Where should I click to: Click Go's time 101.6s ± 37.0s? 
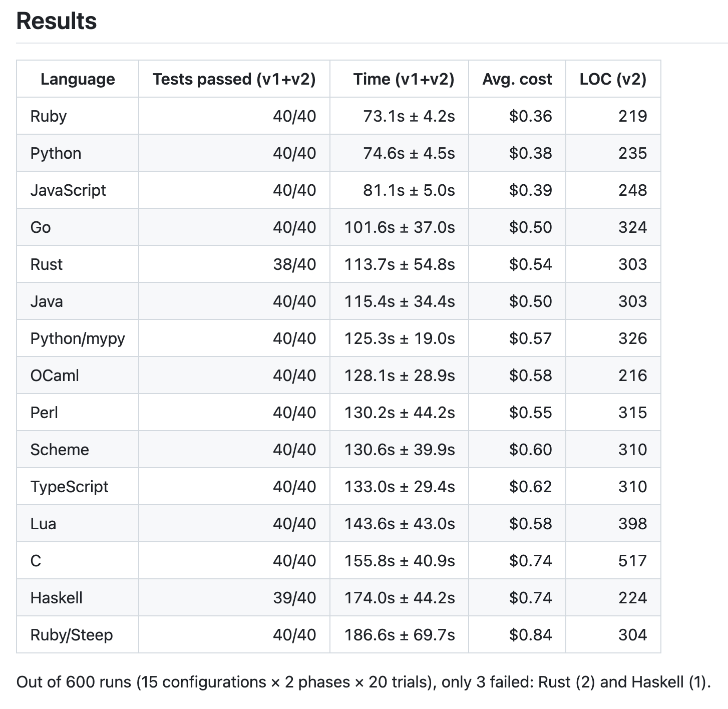tap(399, 227)
